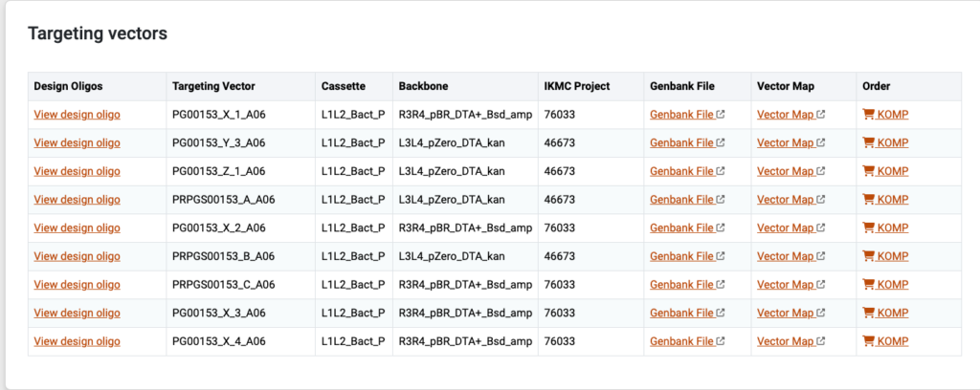The height and width of the screenshot is (390, 980).
Task: Click the cart icon in PG00153_Y_3_A06 row
Action: tap(868, 142)
